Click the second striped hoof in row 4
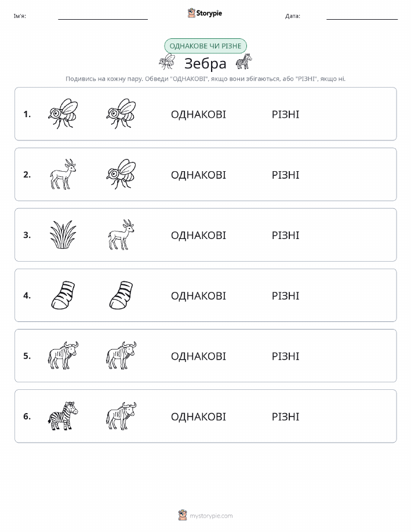This screenshot has height=532, width=411. (121, 295)
